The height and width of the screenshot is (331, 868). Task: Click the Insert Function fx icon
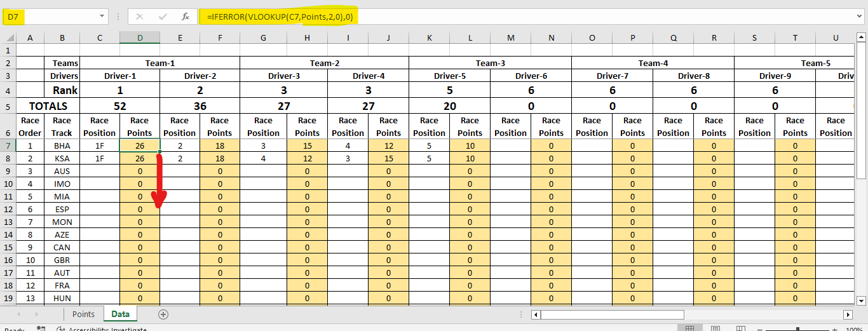pyautogui.click(x=185, y=17)
